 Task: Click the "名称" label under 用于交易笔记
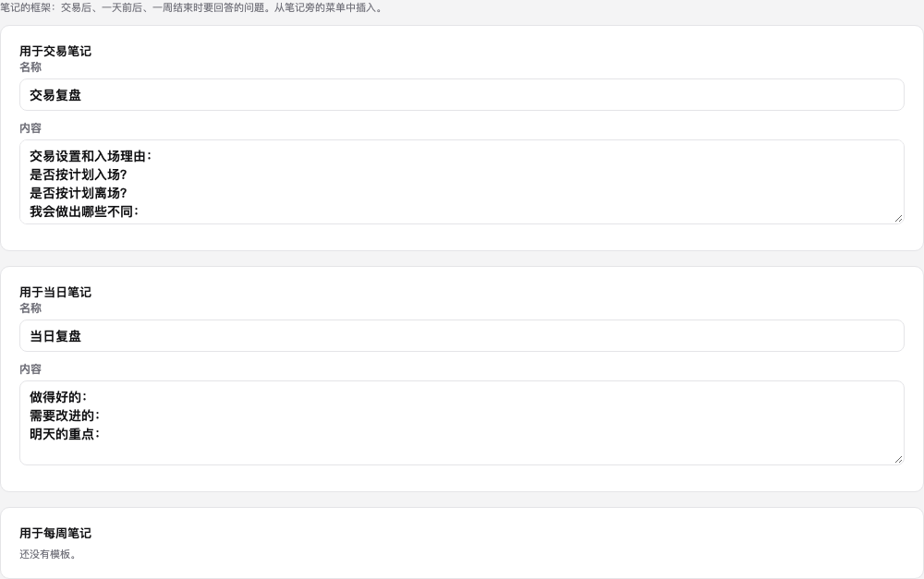30,67
